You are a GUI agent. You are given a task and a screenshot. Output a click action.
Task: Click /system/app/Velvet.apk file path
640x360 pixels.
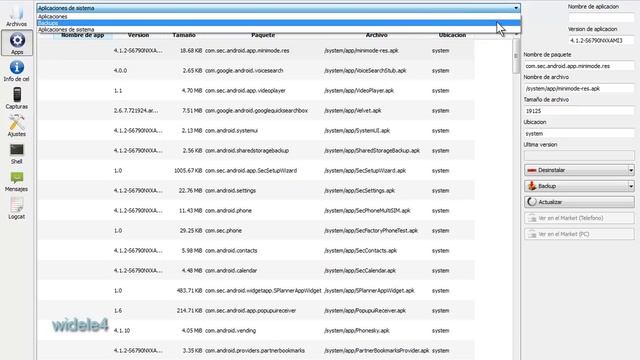tap(353, 111)
